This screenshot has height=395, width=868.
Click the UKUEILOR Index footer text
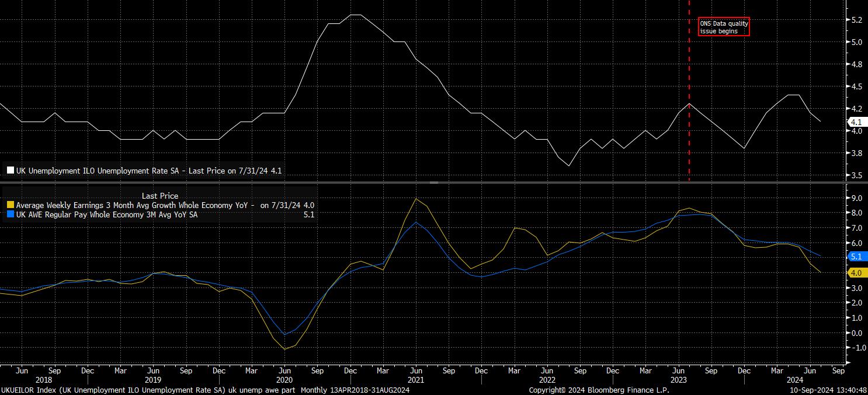point(204,390)
